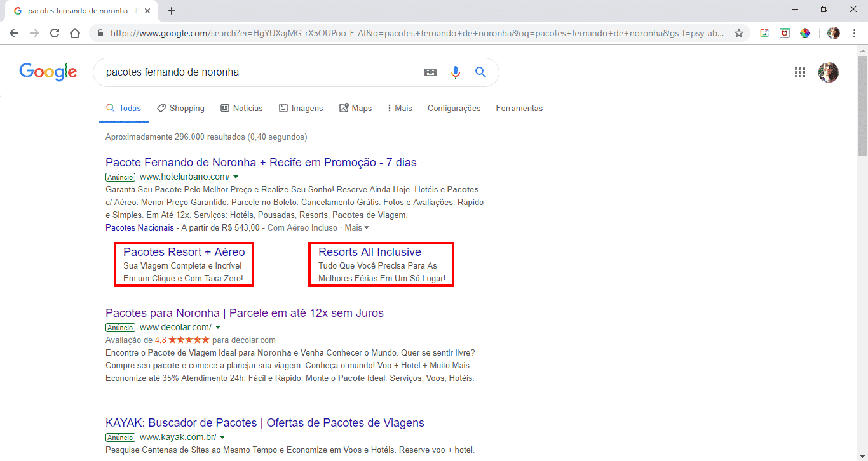Open the Pacotes Resort + Aéreo sitelink
Viewport: 868px width, 461px height.
(184, 252)
